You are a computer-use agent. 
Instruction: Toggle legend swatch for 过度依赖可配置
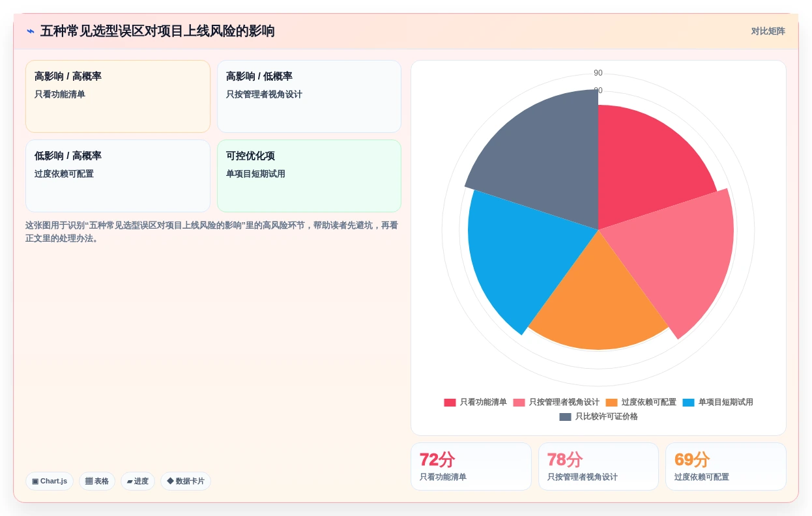coord(611,403)
